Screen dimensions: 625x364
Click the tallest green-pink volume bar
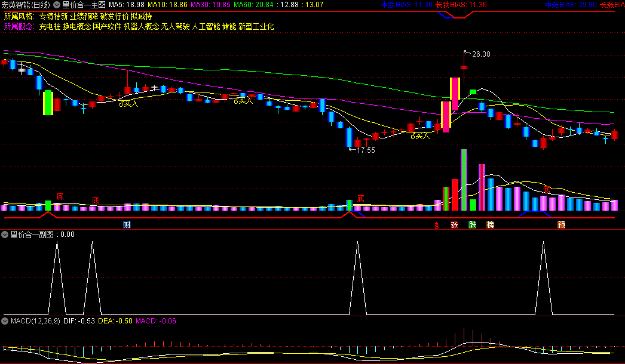pos(464,180)
